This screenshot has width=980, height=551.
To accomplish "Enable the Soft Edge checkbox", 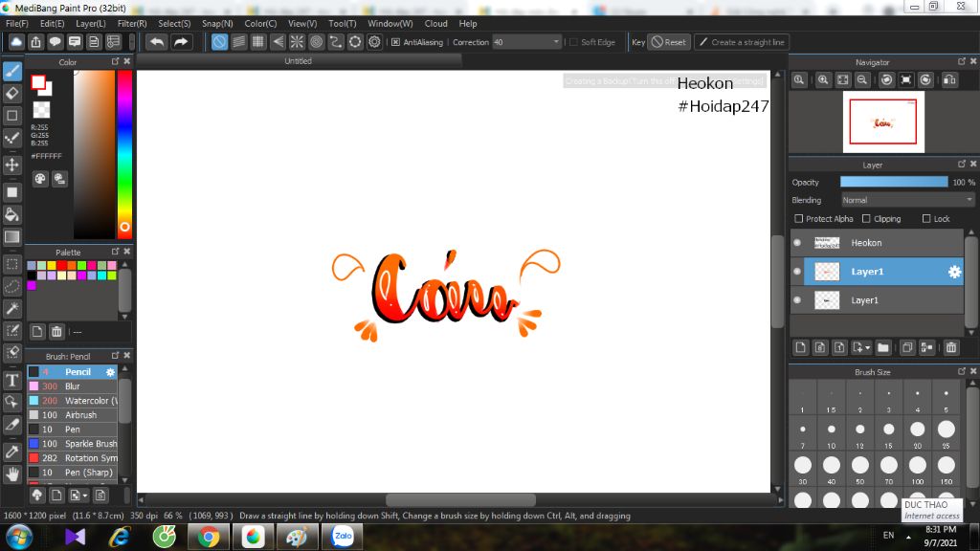I will [x=573, y=42].
